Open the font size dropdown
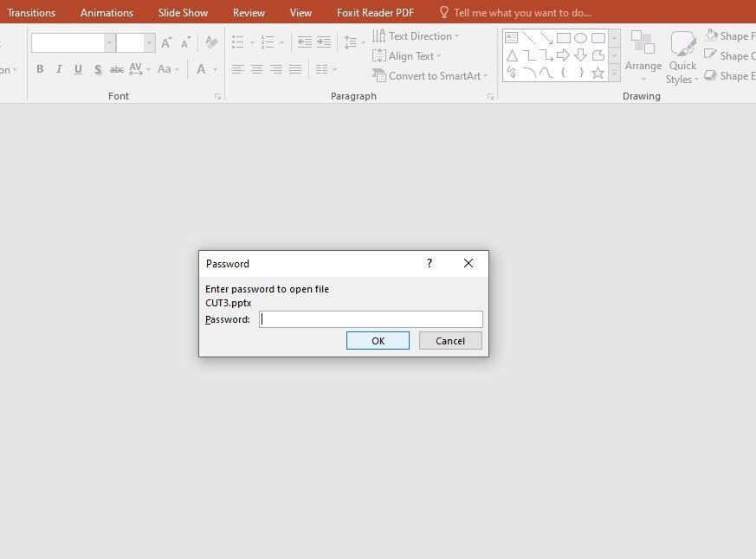756x559 pixels. (x=148, y=42)
